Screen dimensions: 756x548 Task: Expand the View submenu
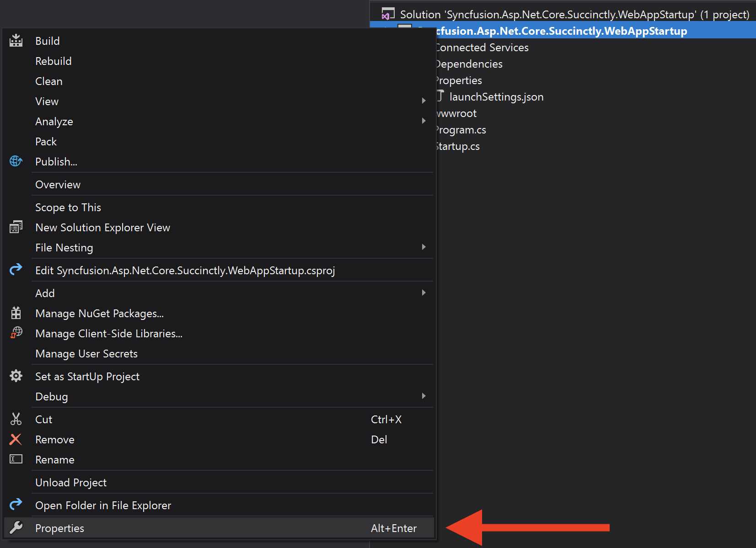pos(424,101)
